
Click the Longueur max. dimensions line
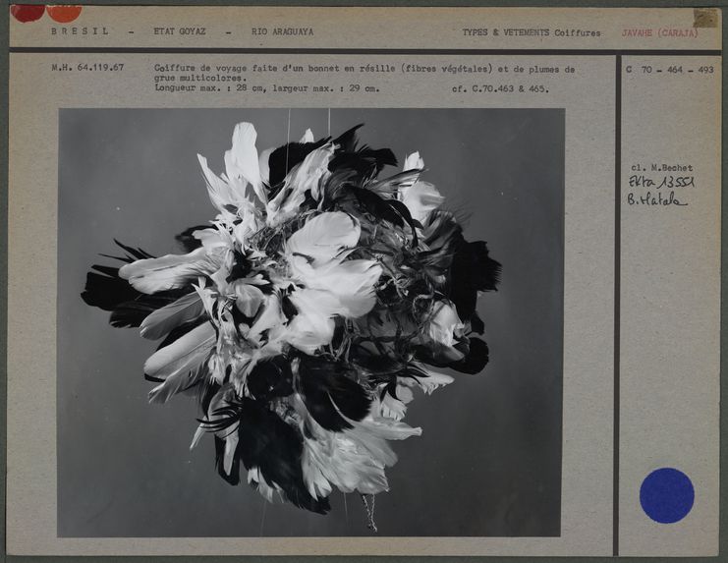[x=266, y=88]
